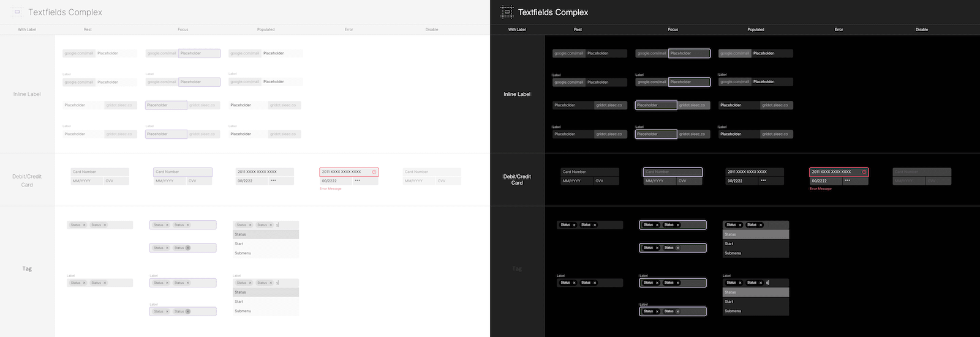Image resolution: width=980 pixels, height=337 pixels.
Task: Click dark Rest column CVV field
Action: tap(606, 181)
